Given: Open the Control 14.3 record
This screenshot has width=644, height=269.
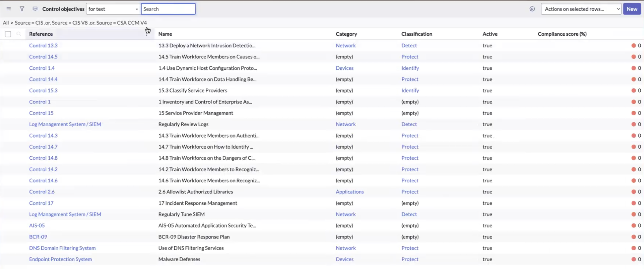Looking at the screenshot, I should point(43,135).
